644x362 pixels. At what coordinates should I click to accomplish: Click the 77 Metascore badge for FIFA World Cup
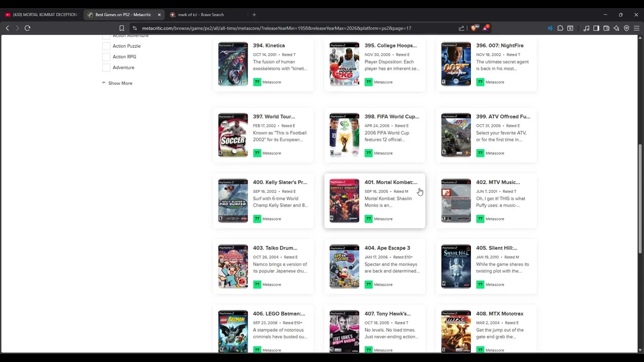(369, 153)
